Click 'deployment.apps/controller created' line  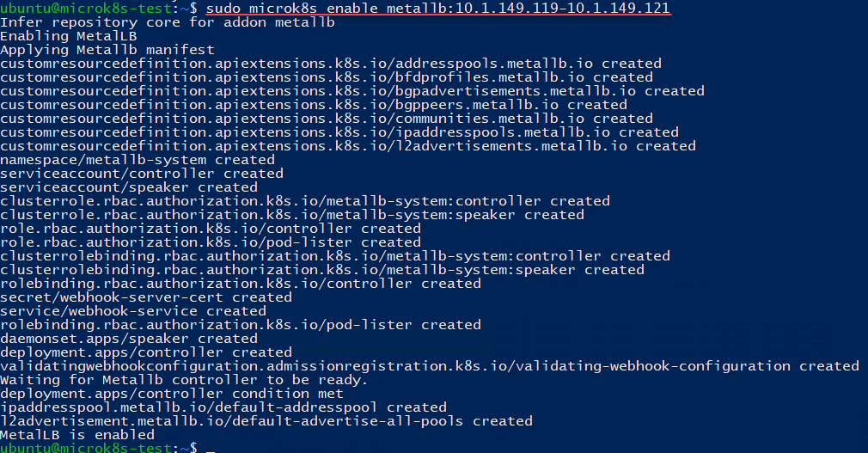[146, 352]
